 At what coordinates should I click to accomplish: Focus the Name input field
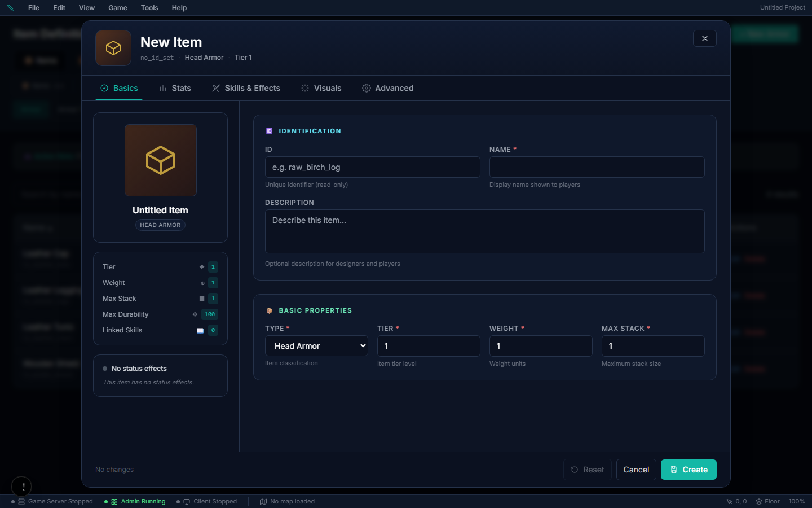coord(597,167)
